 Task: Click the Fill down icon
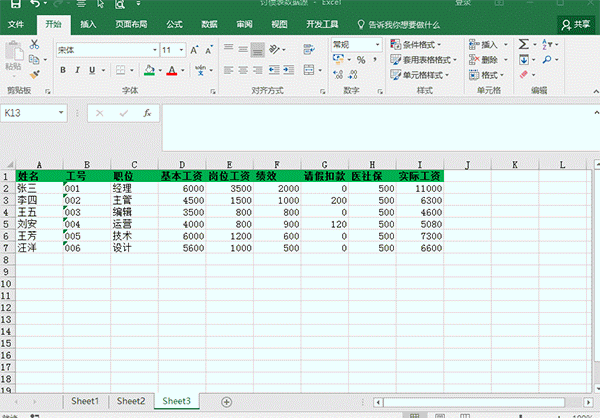point(524,60)
